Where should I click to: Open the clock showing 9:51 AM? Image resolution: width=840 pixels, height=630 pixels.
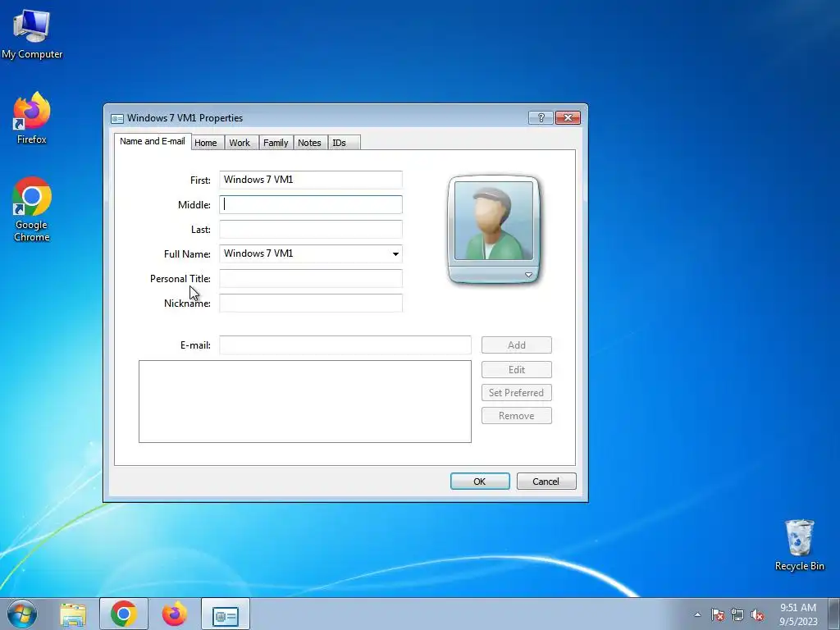pyautogui.click(x=798, y=614)
